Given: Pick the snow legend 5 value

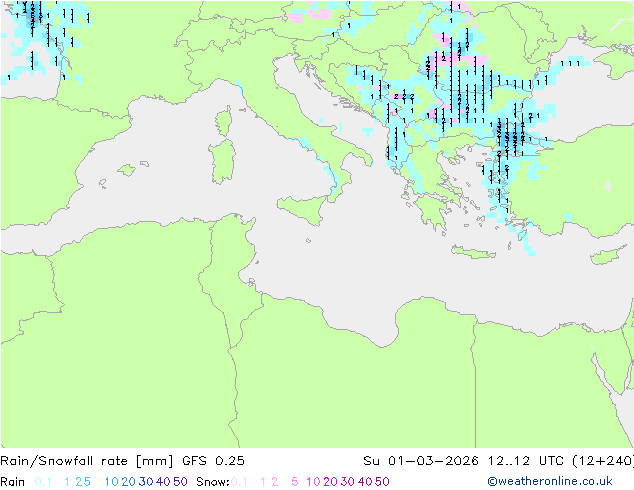Looking at the screenshot, I should coord(294,482).
